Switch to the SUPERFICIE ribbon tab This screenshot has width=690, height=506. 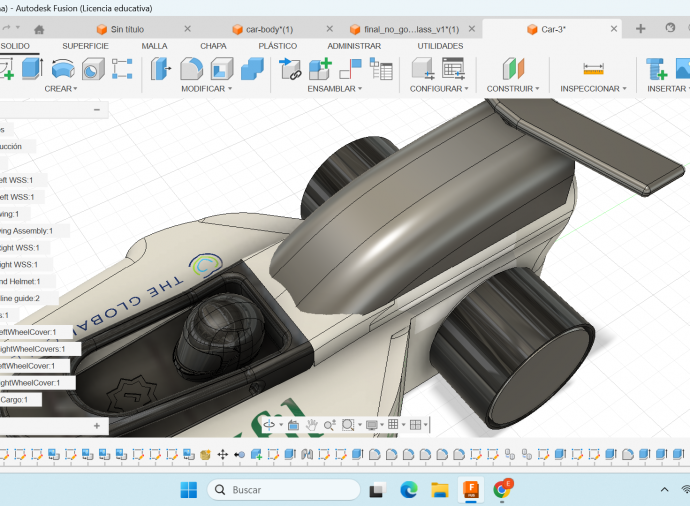[85, 46]
